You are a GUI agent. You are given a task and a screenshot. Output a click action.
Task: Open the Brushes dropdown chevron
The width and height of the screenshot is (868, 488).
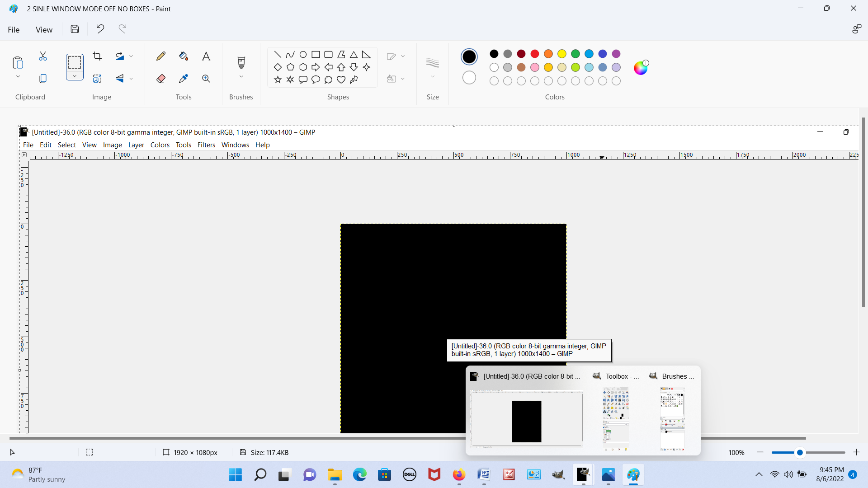[241, 77]
